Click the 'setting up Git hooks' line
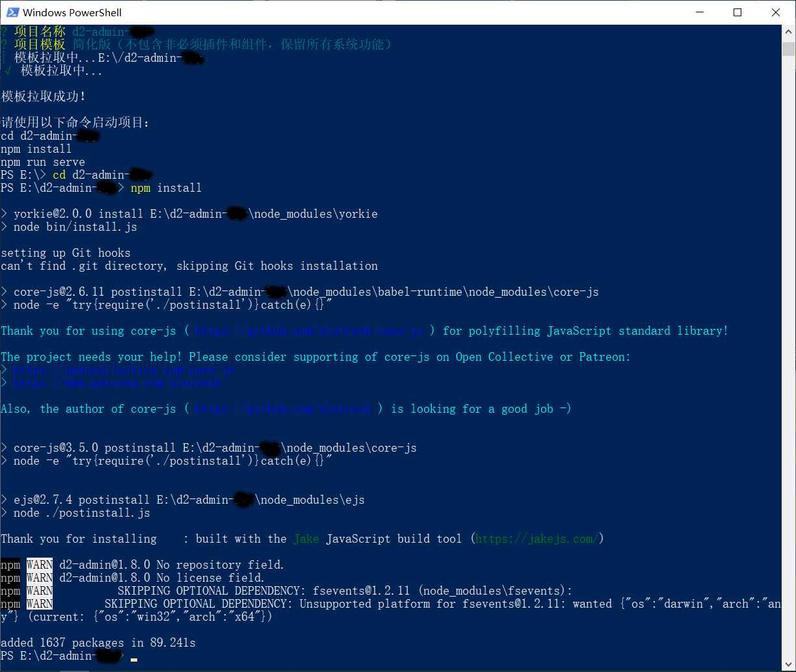796x672 pixels. [66, 253]
